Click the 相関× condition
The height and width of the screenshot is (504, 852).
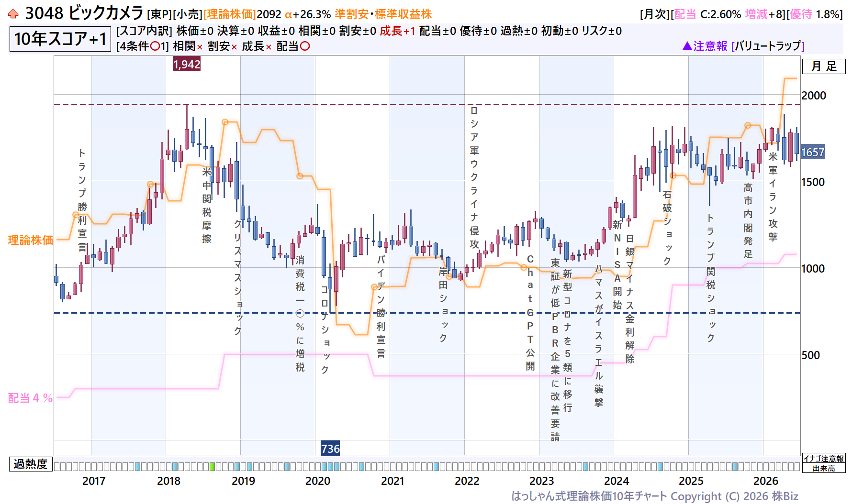[188, 46]
